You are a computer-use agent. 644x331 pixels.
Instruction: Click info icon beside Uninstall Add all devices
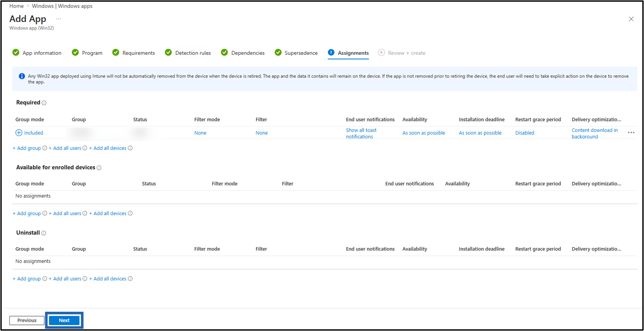[130, 279]
